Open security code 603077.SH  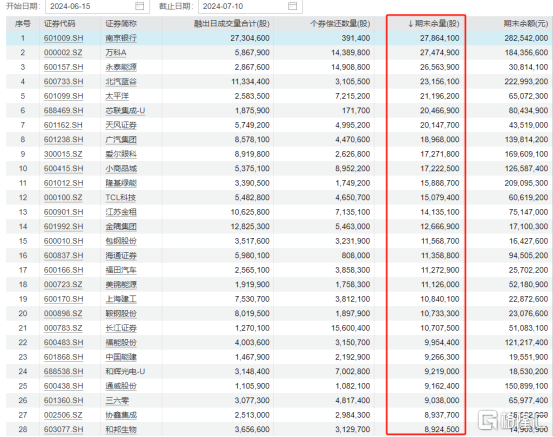pyautogui.click(x=63, y=429)
